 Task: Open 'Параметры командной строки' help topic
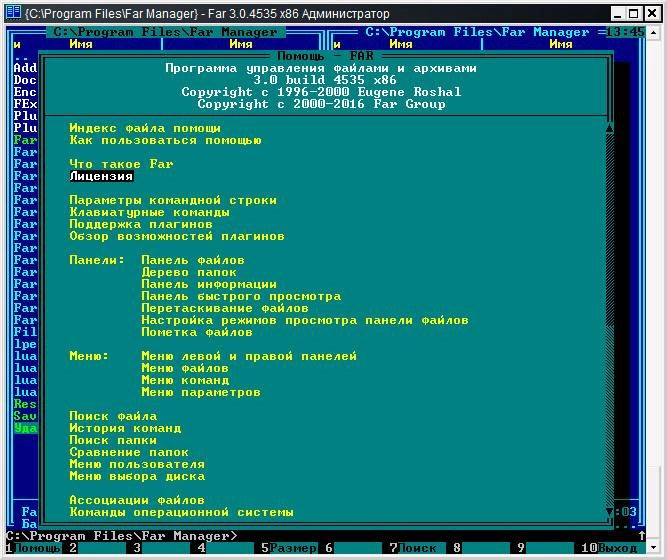click(x=173, y=200)
